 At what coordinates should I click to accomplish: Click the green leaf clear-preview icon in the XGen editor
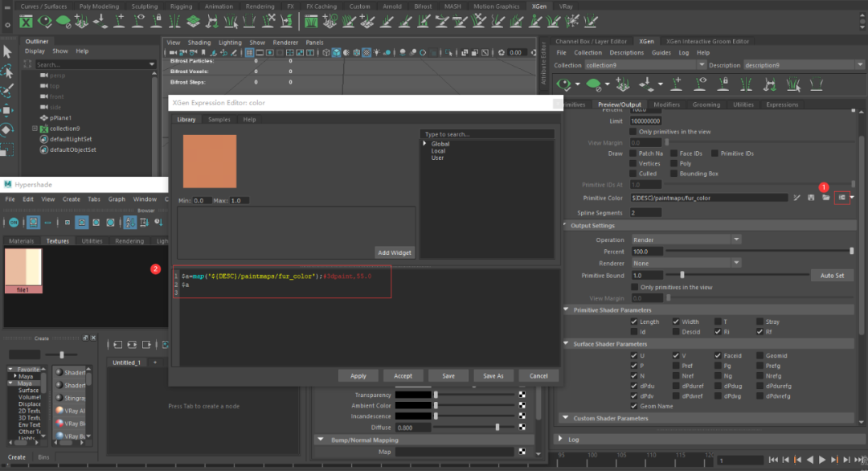593,84
